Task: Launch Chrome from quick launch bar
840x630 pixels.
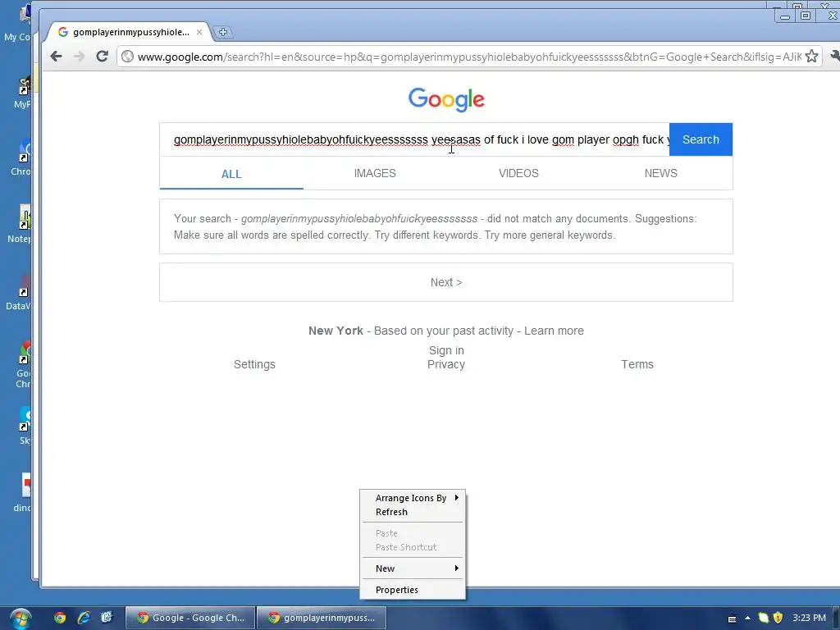Action: point(59,618)
